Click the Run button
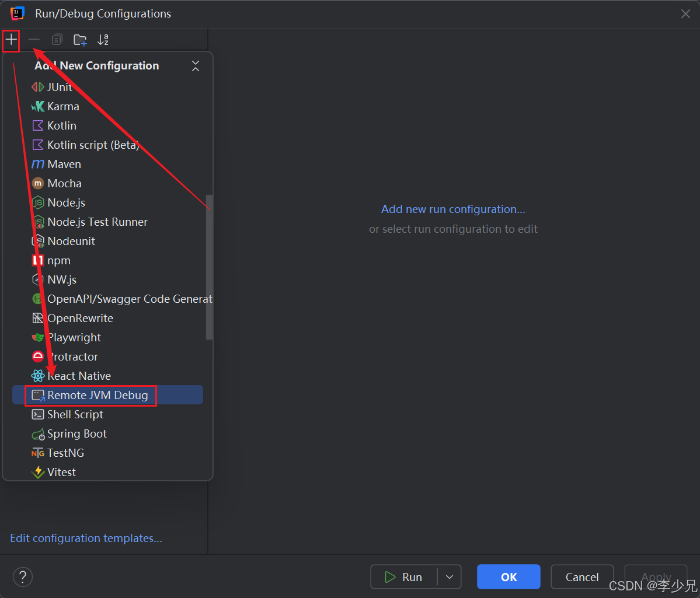Viewport: 700px width, 598px height. (404, 577)
